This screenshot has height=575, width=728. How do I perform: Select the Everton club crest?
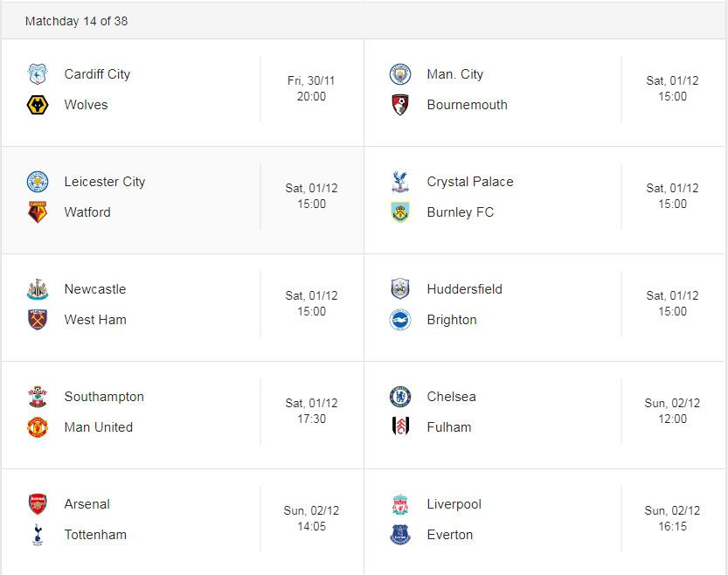pos(400,535)
